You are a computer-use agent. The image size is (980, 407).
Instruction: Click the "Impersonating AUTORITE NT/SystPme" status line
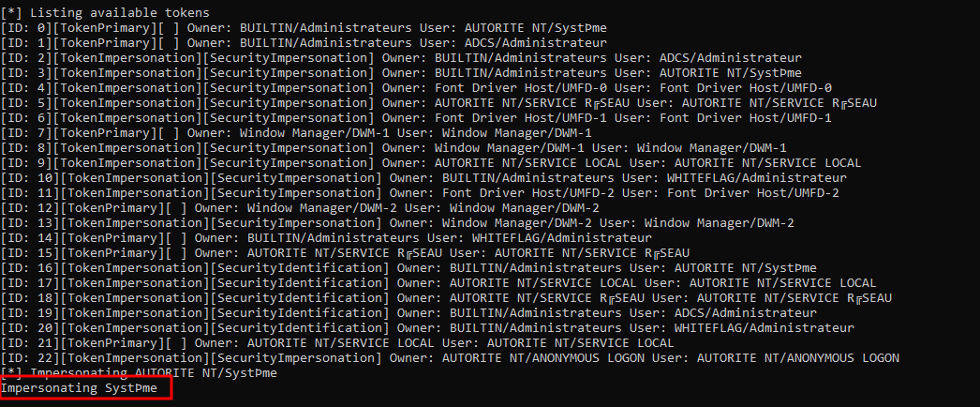point(139,372)
